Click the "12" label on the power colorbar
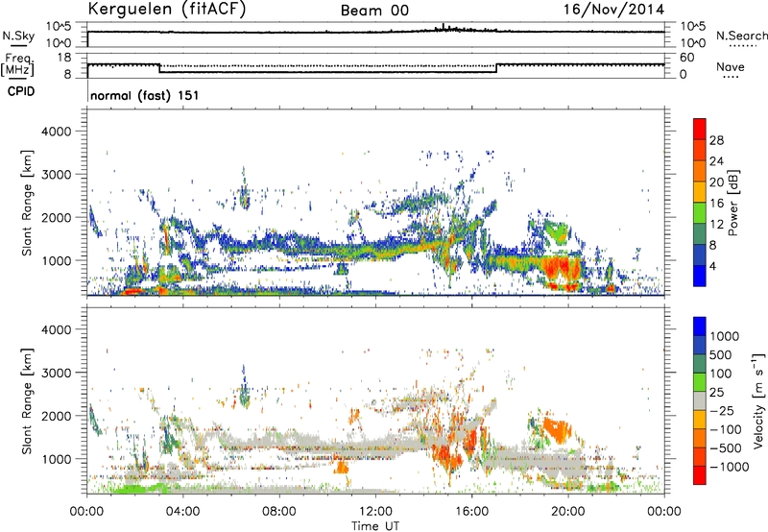This screenshot has height=532, width=768. pyautogui.click(x=716, y=225)
